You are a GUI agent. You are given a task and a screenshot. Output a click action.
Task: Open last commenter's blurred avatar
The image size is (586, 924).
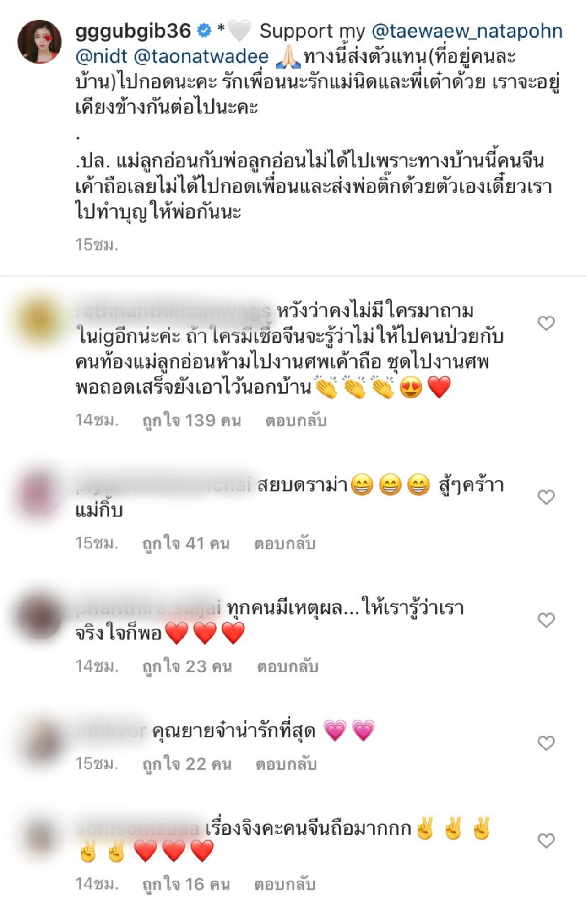pos(39,838)
